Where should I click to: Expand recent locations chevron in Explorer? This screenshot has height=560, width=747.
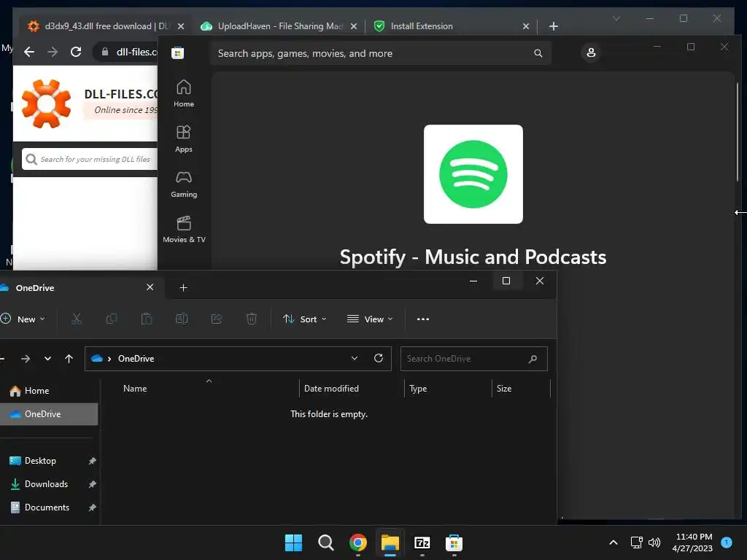point(47,359)
